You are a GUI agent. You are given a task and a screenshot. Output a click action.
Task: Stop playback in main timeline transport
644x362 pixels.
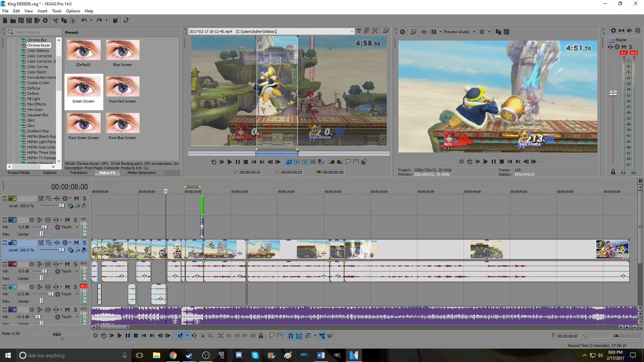(136, 336)
